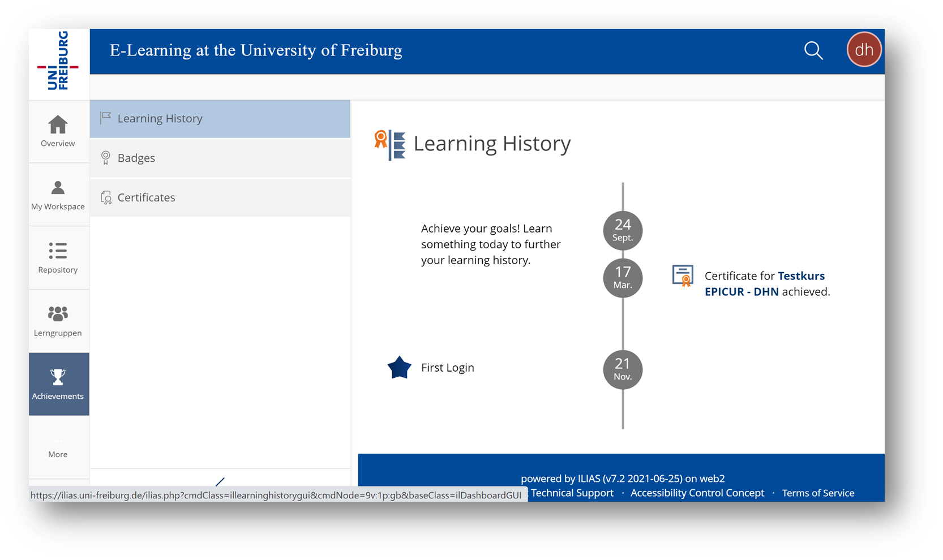Select the Achievements trophy icon
The height and width of the screenshot is (560, 943).
point(58,377)
